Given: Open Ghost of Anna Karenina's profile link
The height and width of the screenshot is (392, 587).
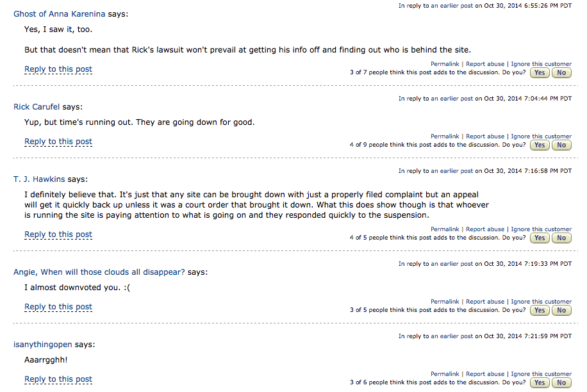Looking at the screenshot, I should 60,14.
